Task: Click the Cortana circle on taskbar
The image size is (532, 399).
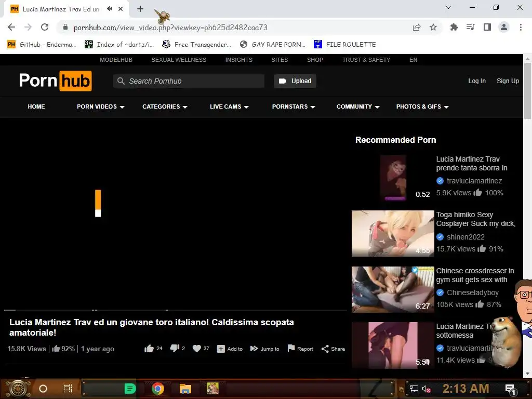Action: 43,389
